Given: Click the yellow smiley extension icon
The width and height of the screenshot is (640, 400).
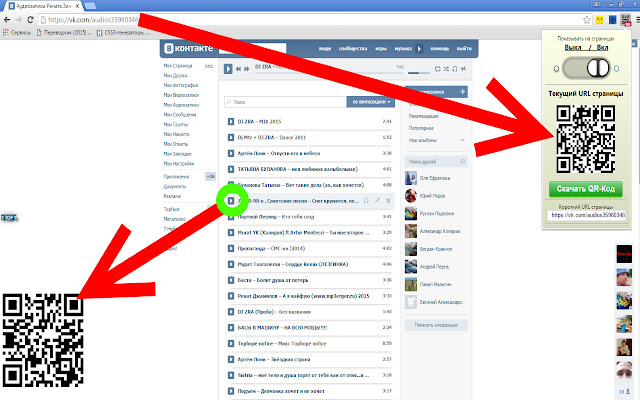Looking at the screenshot, I should click(600, 20).
